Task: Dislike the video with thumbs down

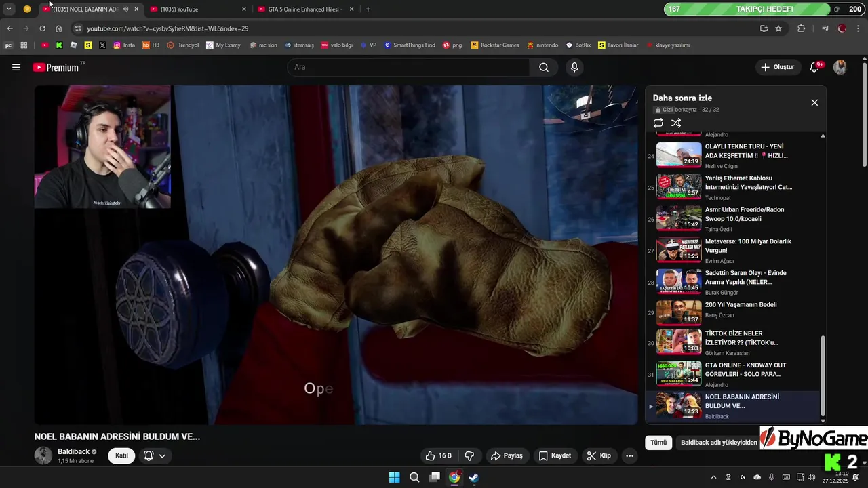Action: tap(469, 455)
